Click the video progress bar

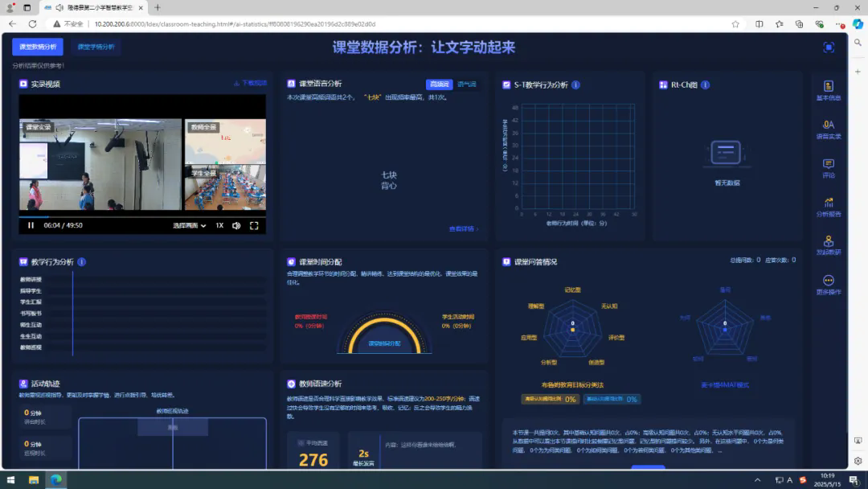click(142, 216)
